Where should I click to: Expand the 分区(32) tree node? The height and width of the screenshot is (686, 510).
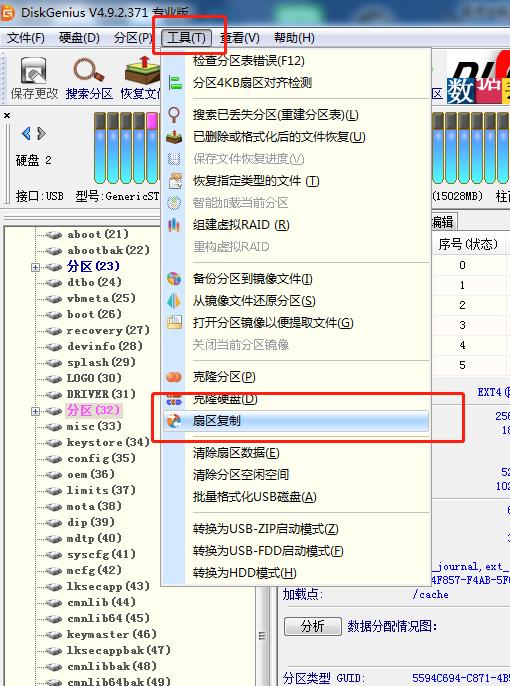[35, 411]
